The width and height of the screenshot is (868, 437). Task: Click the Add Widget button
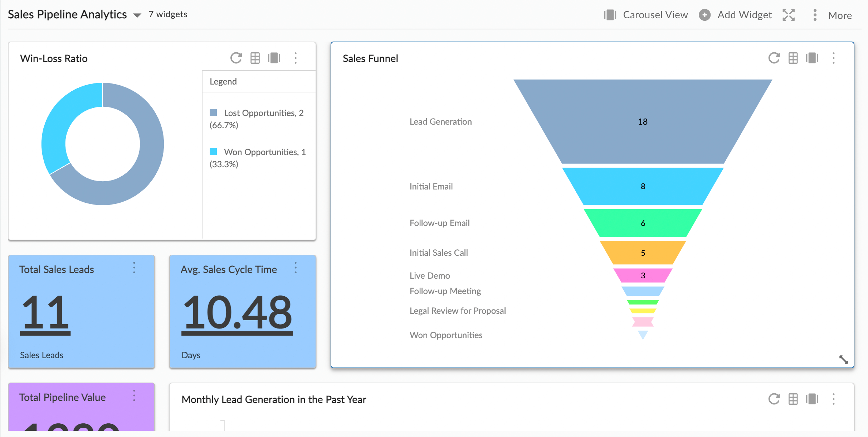(736, 15)
